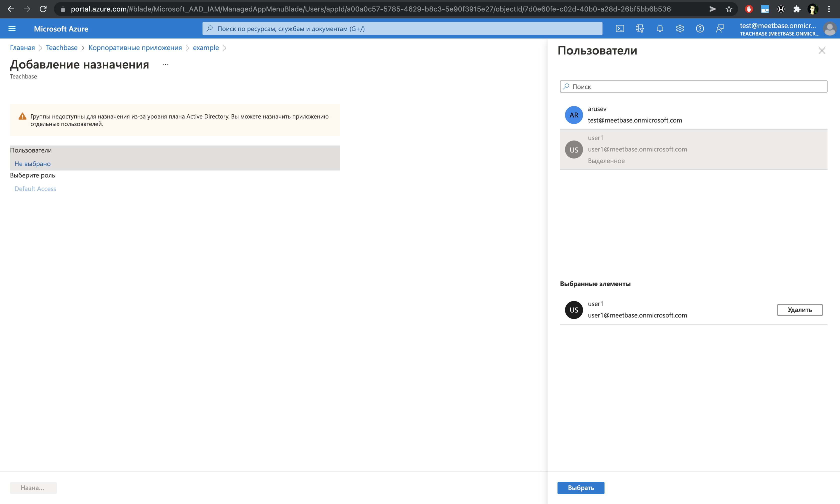This screenshot has height=504, width=840.
Task: Click the Выберите роль label
Action: click(32, 175)
